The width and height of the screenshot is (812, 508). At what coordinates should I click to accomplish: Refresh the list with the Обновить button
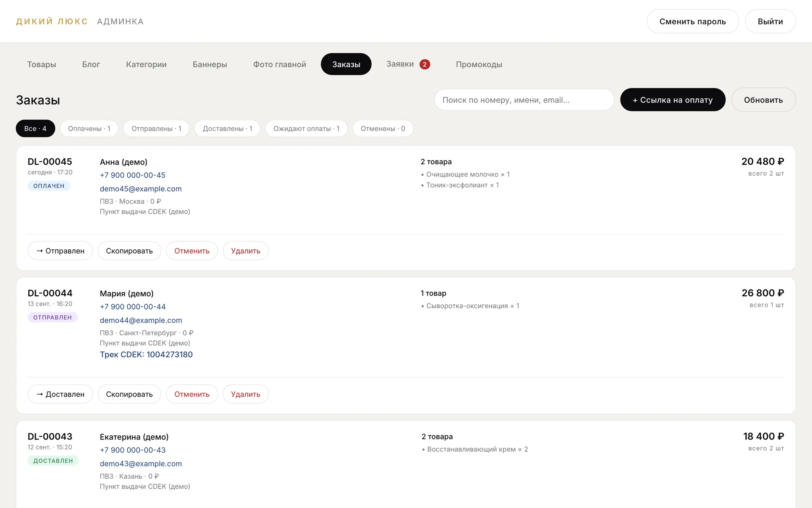click(763, 100)
